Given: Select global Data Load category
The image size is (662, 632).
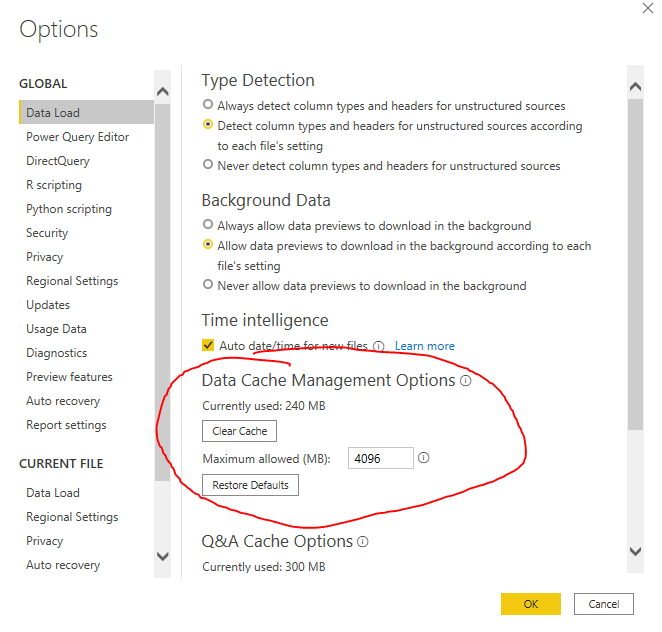Looking at the screenshot, I should [x=87, y=112].
